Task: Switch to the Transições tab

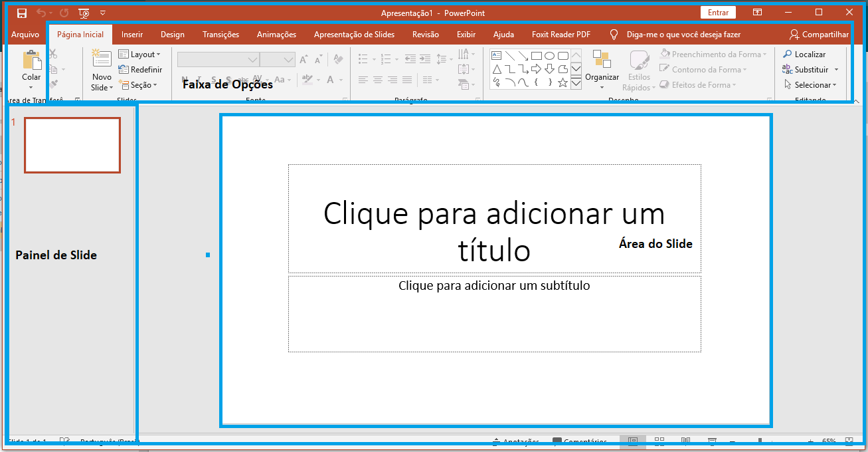Action: [220, 35]
